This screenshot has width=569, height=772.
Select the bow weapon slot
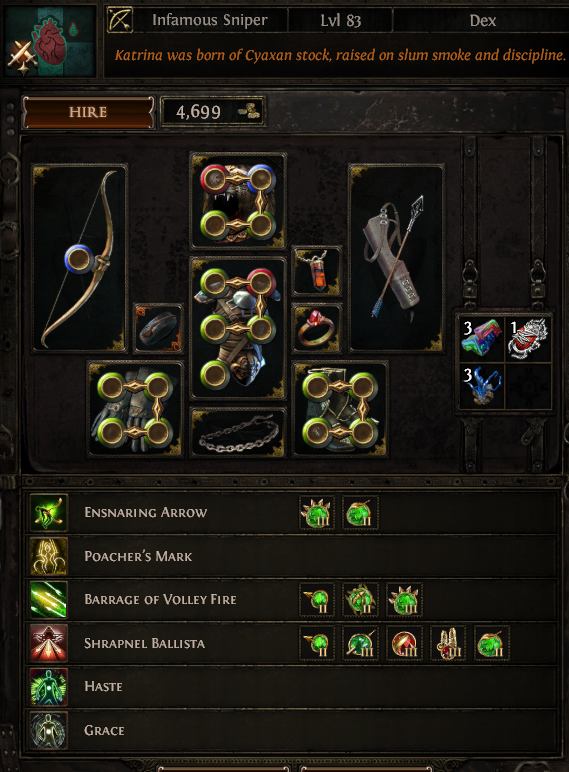pyautogui.click(x=80, y=258)
